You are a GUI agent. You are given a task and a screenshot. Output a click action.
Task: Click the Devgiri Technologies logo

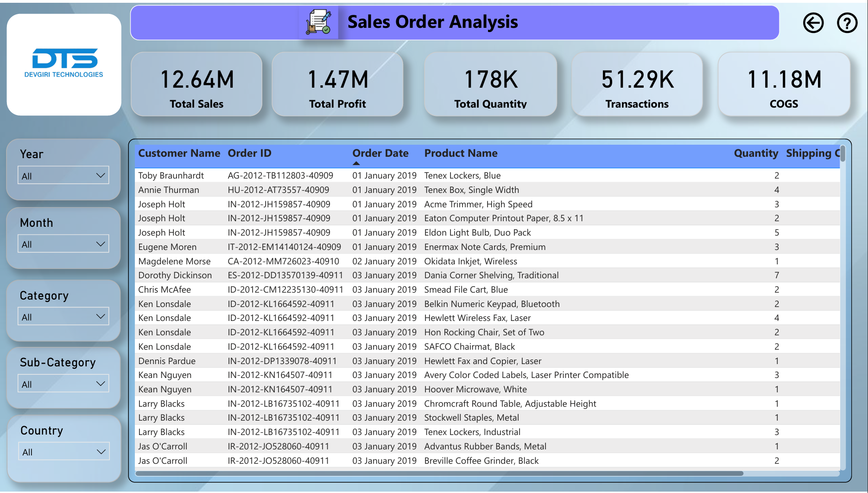pyautogui.click(x=64, y=64)
